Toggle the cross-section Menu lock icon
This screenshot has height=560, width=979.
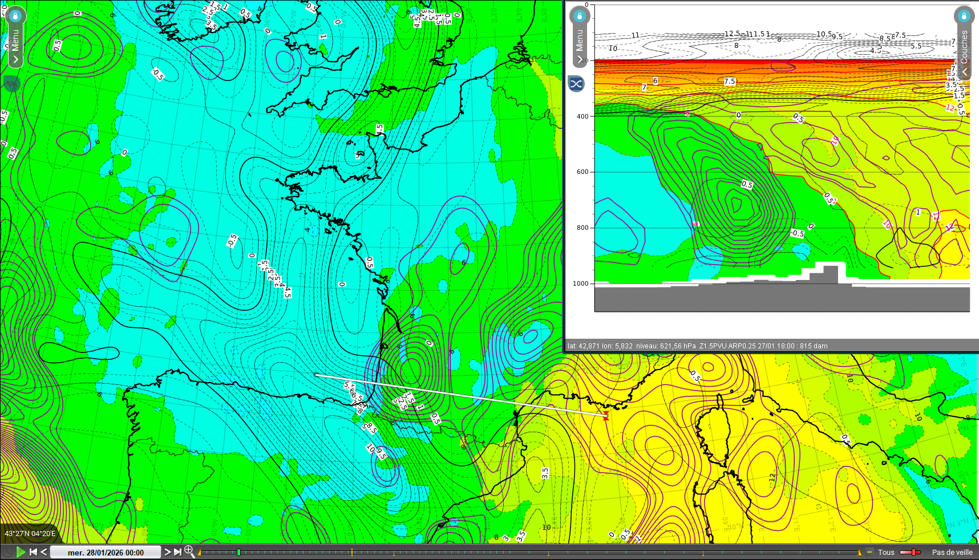point(580,16)
